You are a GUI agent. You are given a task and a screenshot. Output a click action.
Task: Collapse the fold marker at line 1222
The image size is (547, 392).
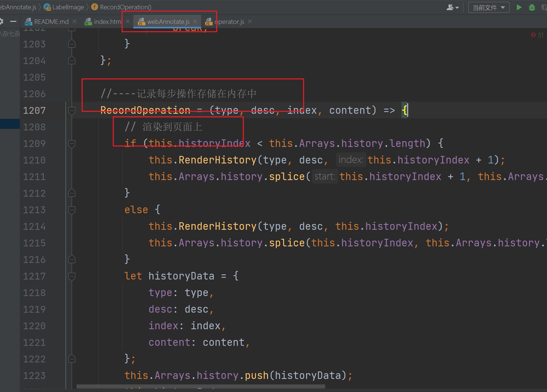tap(72, 359)
